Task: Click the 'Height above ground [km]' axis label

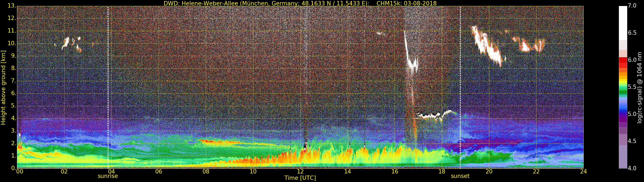Action: pyautogui.click(x=3, y=88)
